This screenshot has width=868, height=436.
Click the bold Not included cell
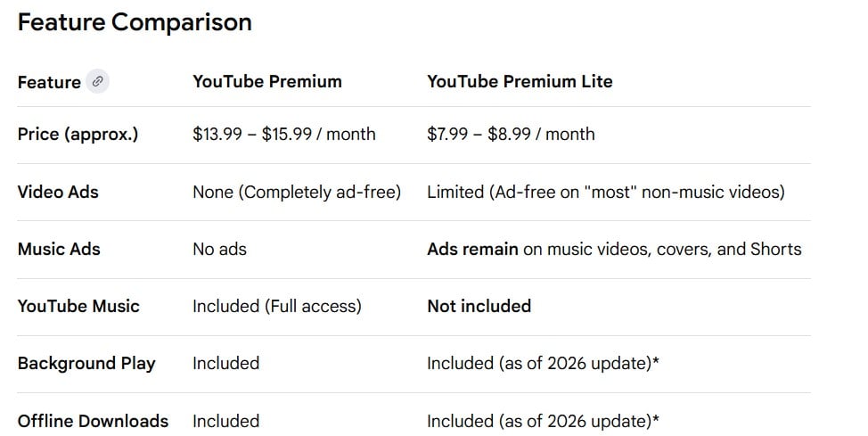pos(479,306)
